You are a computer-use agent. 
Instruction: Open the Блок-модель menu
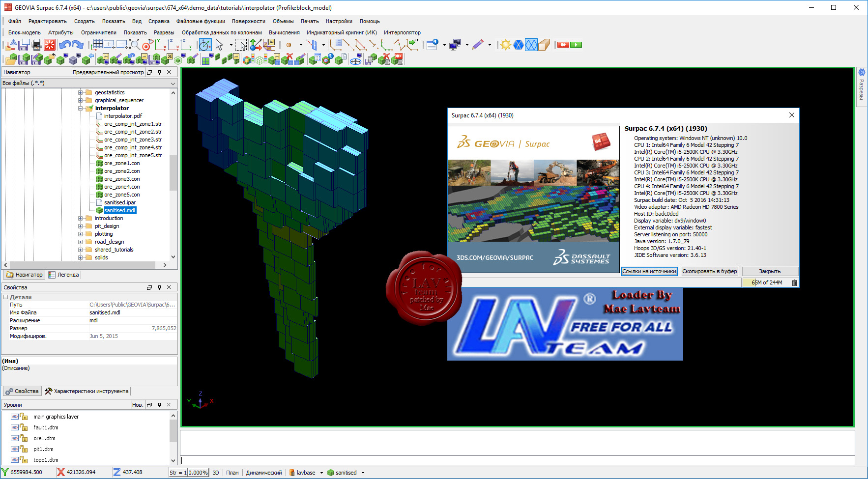[25, 32]
